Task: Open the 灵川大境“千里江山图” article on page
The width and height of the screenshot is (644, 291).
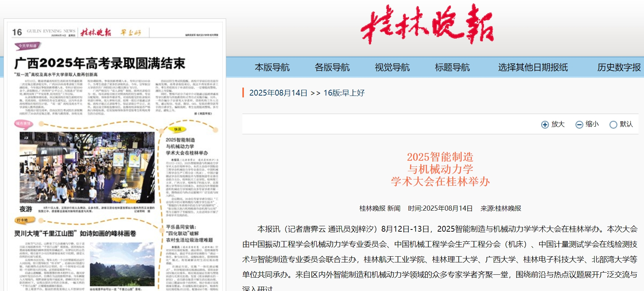Action: click(75, 233)
